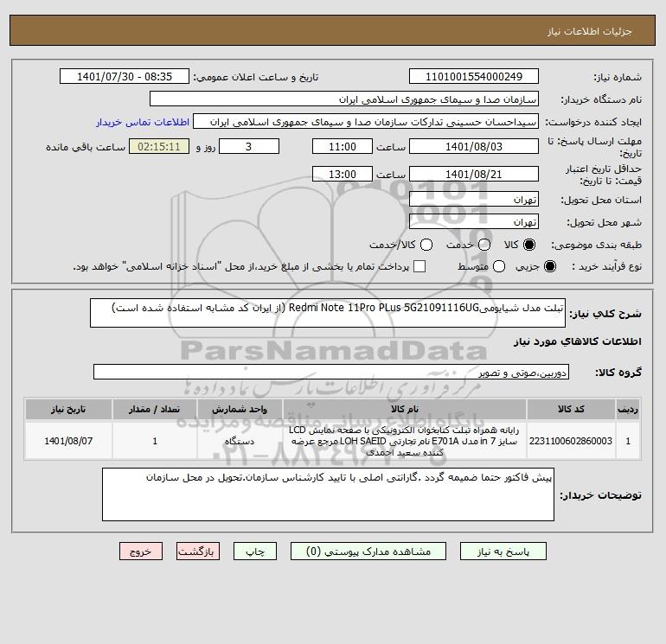The height and width of the screenshot is (644, 666).
Task: Click the گروه کالا field دوربین،صوتی و تصویر
Action: pyautogui.click(x=331, y=372)
